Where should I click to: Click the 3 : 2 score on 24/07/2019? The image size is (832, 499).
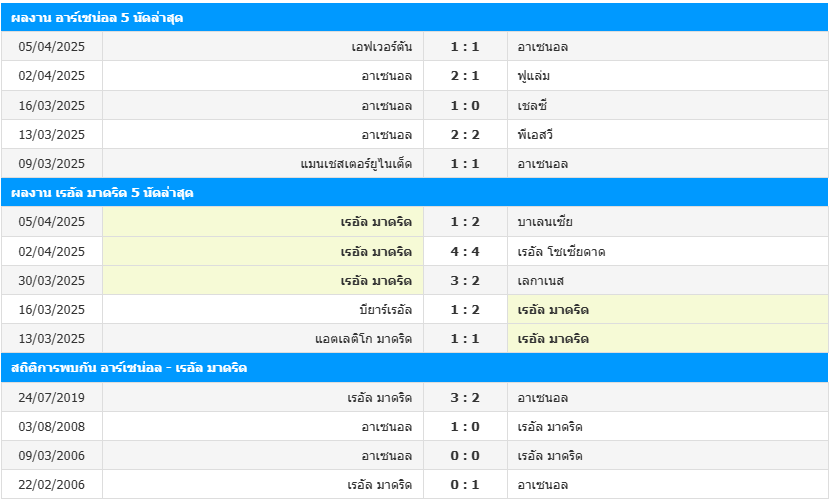point(465,398)
